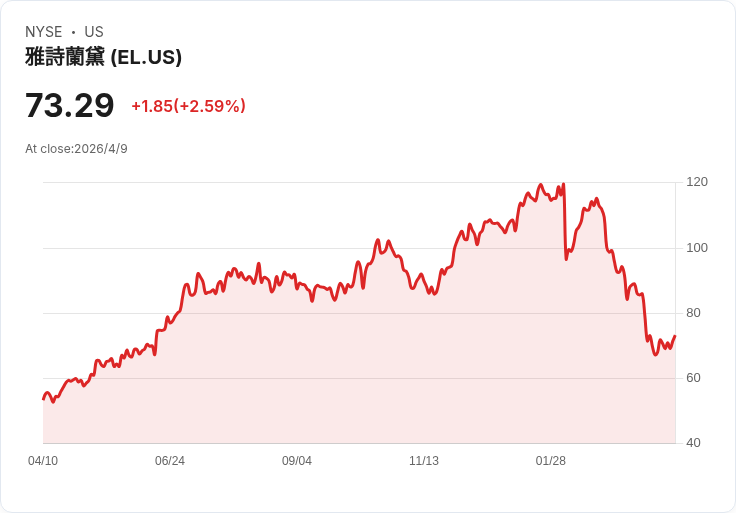Image resolution: width=736 pixels, height=513 pixels.
Task: Click the 60 price axis label
Action: point(693,378)
